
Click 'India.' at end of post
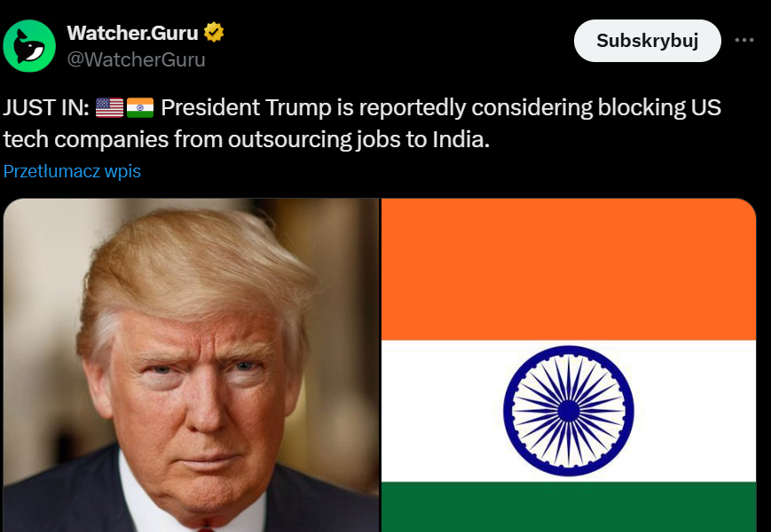point(461,140)
